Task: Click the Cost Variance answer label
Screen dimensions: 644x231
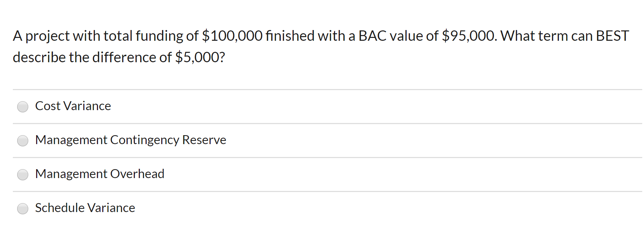Action: (x=73, y=106)
